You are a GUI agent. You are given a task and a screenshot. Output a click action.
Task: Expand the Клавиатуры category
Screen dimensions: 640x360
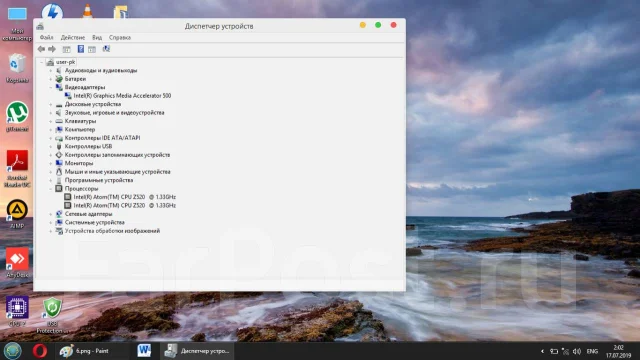pyautogui.click(x=51, y=121)
